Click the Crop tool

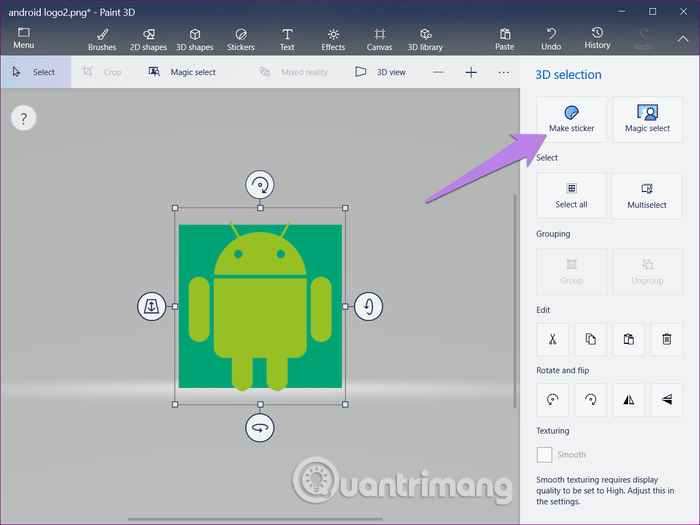coord(102,72)
